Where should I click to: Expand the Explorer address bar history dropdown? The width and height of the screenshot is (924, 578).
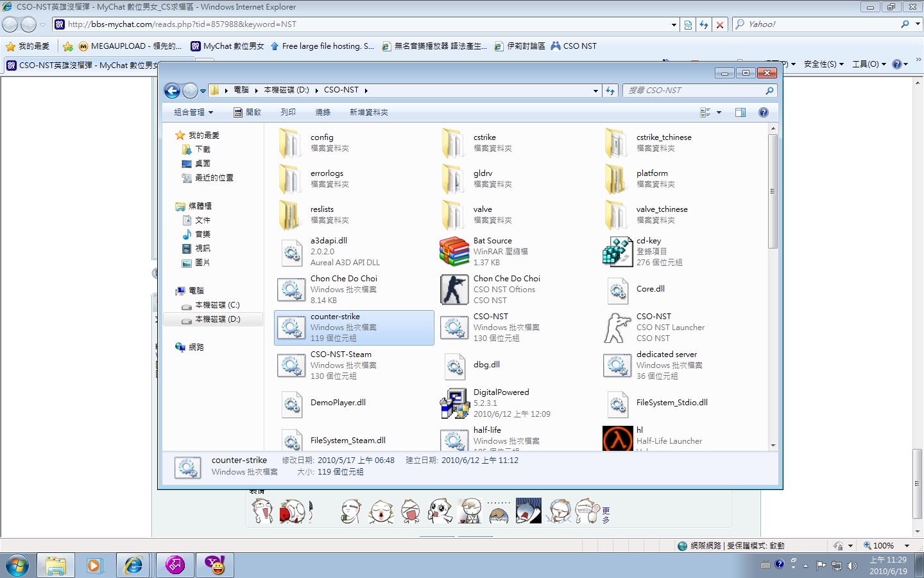[595, 91]
